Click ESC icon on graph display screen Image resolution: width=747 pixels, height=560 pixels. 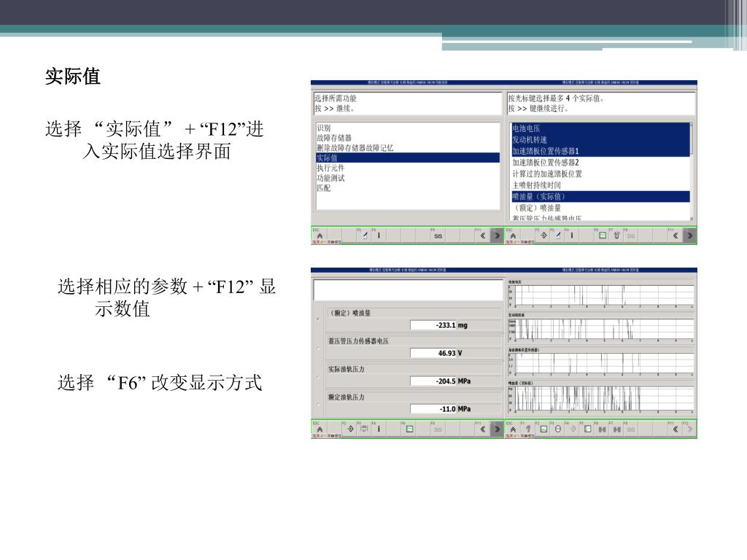tap(513, 429)
